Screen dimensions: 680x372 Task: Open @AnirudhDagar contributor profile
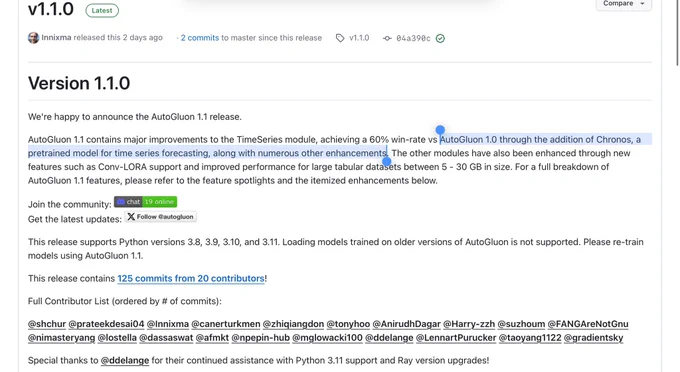pos(406,324)
